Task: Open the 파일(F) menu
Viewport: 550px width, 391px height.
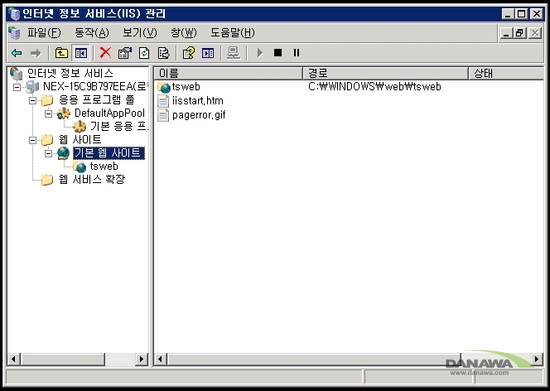Action: click(x=44, y=33)
